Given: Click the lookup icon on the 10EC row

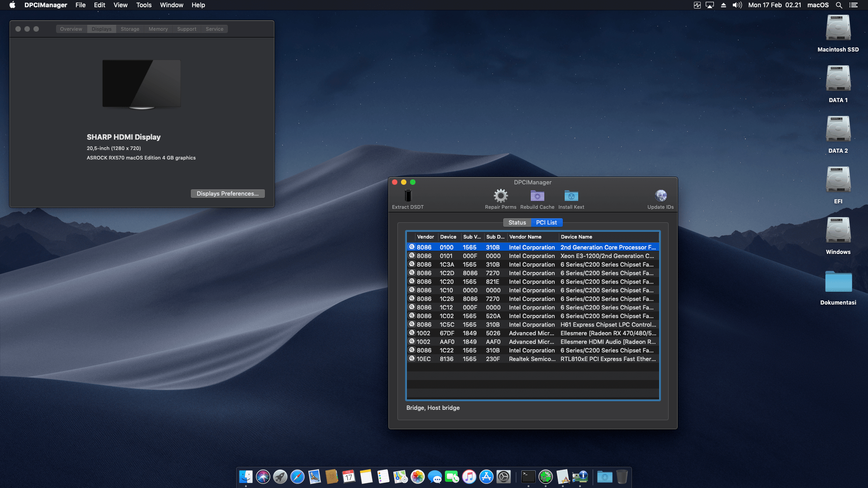Looking at the screenshot, I should [412, 359].
